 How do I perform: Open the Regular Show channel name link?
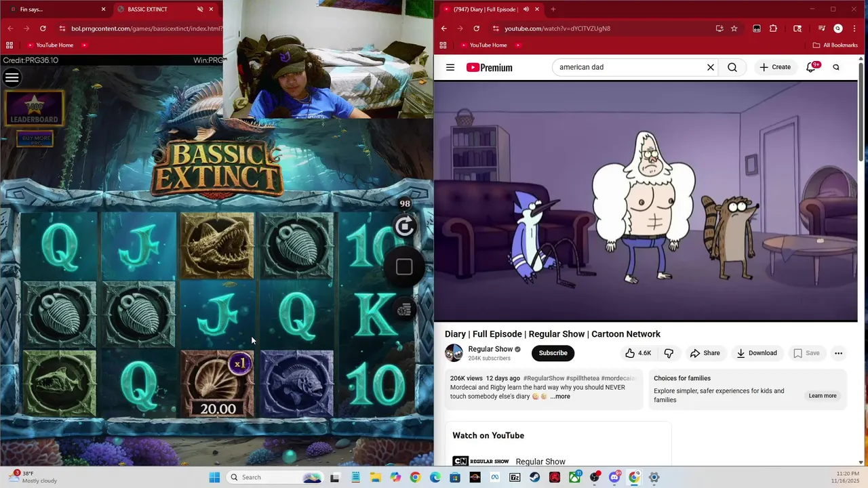(490, 349)
